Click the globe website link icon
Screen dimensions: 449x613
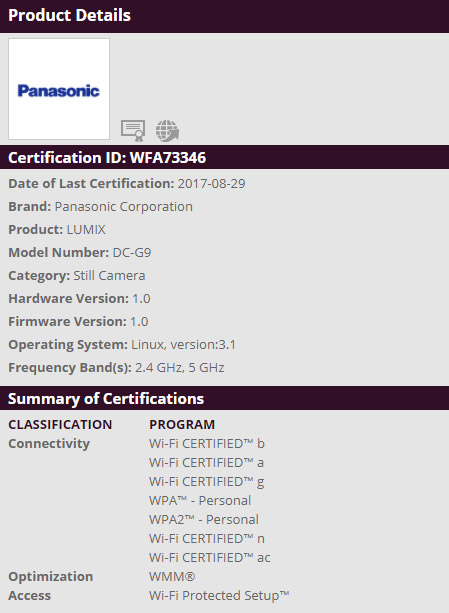tap(167, 131)
